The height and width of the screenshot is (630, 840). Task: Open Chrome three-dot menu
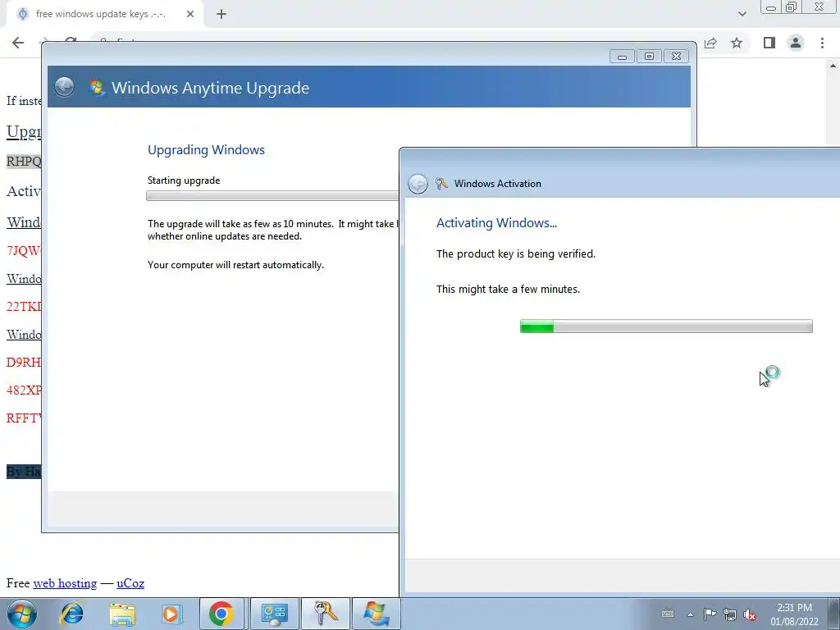coord(822,43)
